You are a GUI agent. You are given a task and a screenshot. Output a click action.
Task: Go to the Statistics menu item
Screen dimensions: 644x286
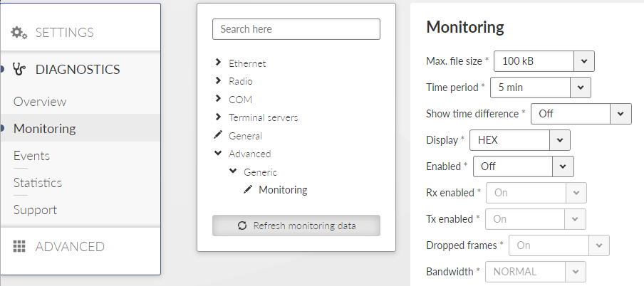(x=38, y=183)
